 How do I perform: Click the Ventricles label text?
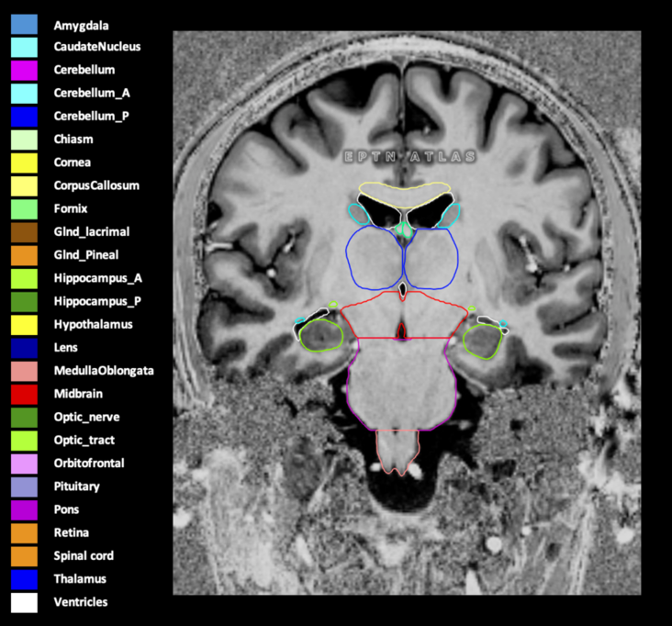coord(81,602)
